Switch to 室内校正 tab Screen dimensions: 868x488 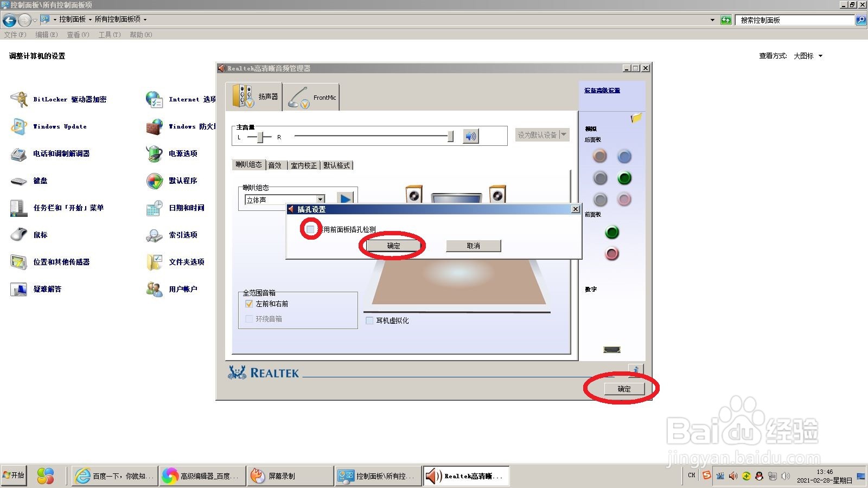point(303,165)
